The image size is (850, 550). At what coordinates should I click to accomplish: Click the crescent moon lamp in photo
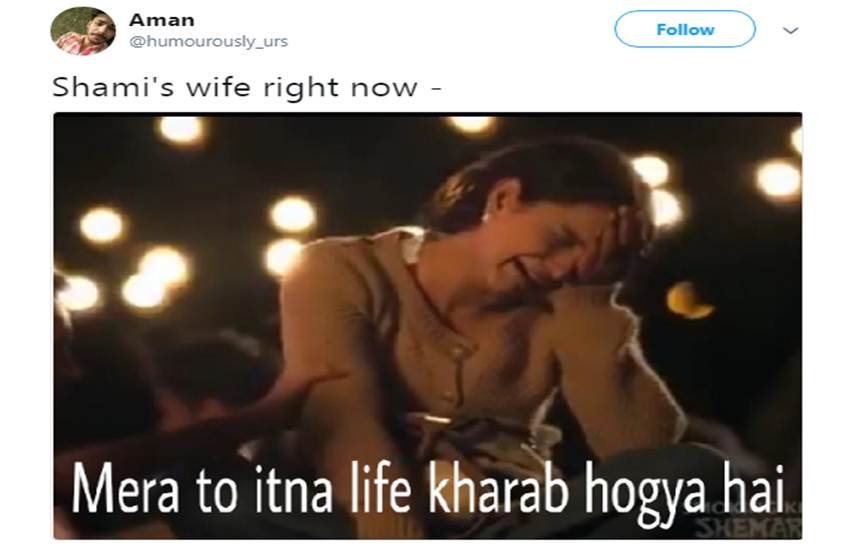point(688,301)
